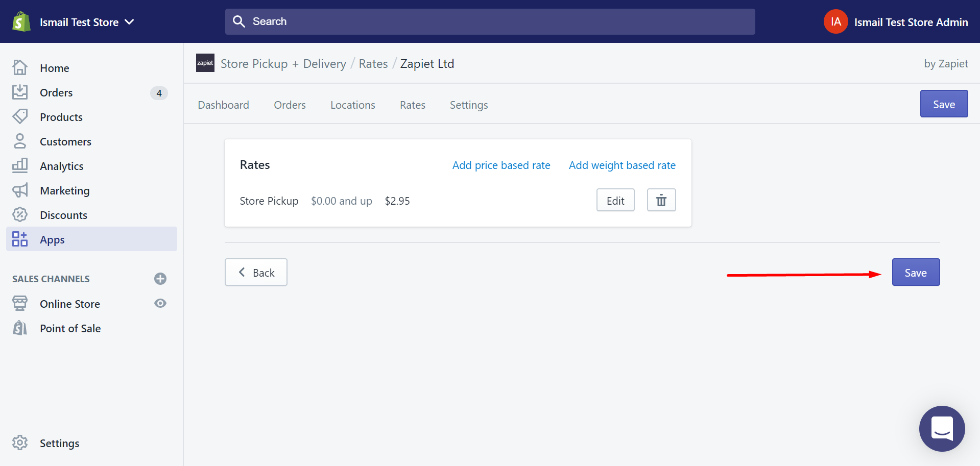Switch to the Locations tab
Image resolution: width=980 pixels, height=466 pixels.
(x=353, y=105)
